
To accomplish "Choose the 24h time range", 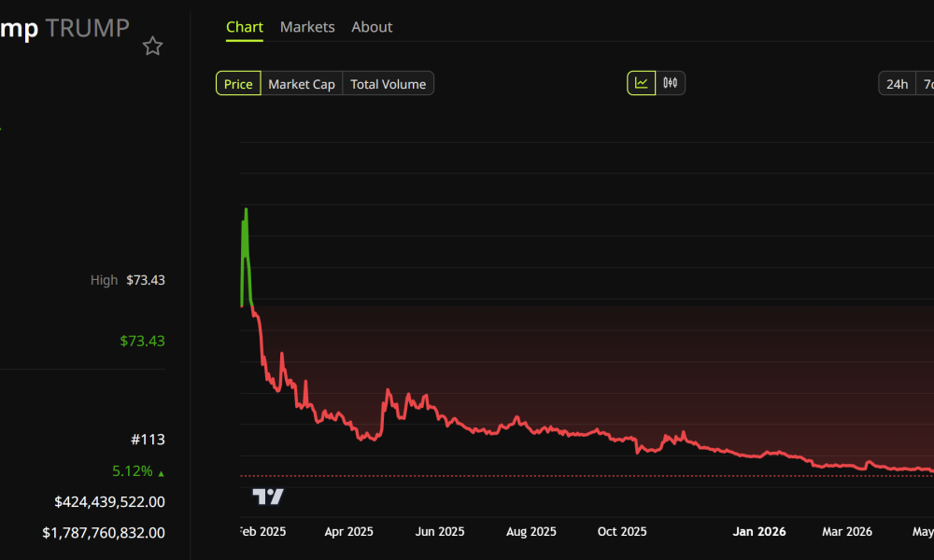I will tap(897, 84).
